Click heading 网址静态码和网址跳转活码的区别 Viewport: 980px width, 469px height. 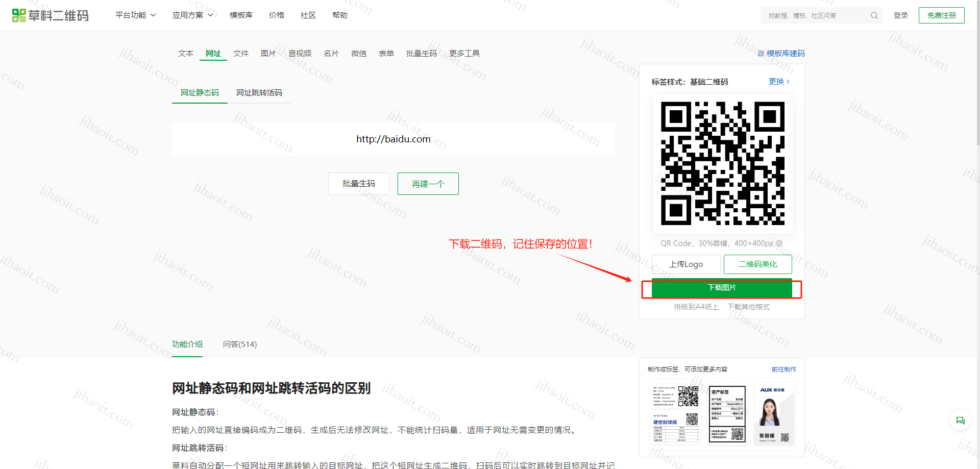[x=271, y=388]
